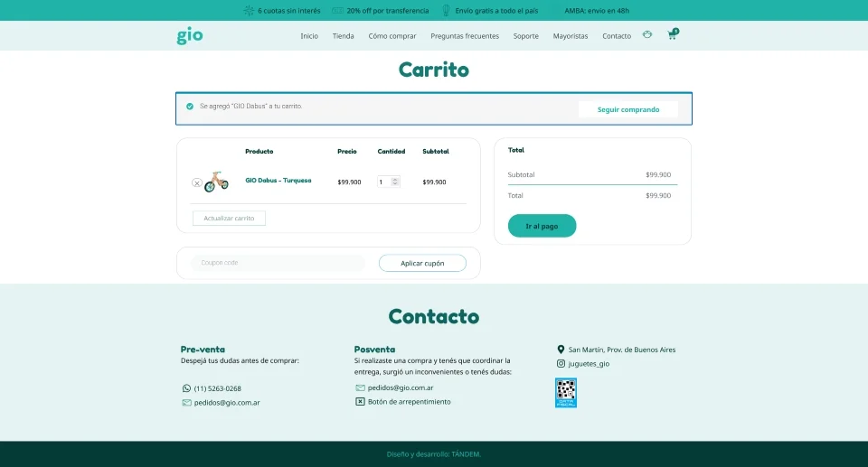Click the gio logo in header
The height and width of the screenshot is (467, 868).
tap(190, 36)
